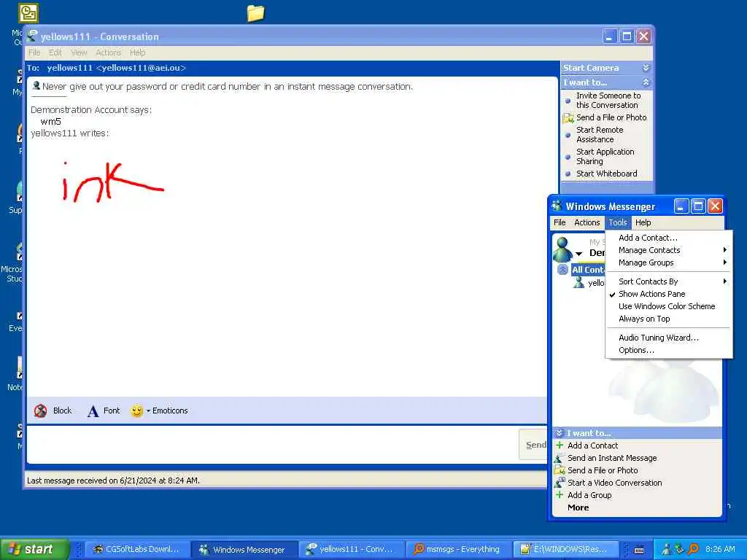Click the message text 'wm5'
Screen dimensions: 747x560
[50, 122]
